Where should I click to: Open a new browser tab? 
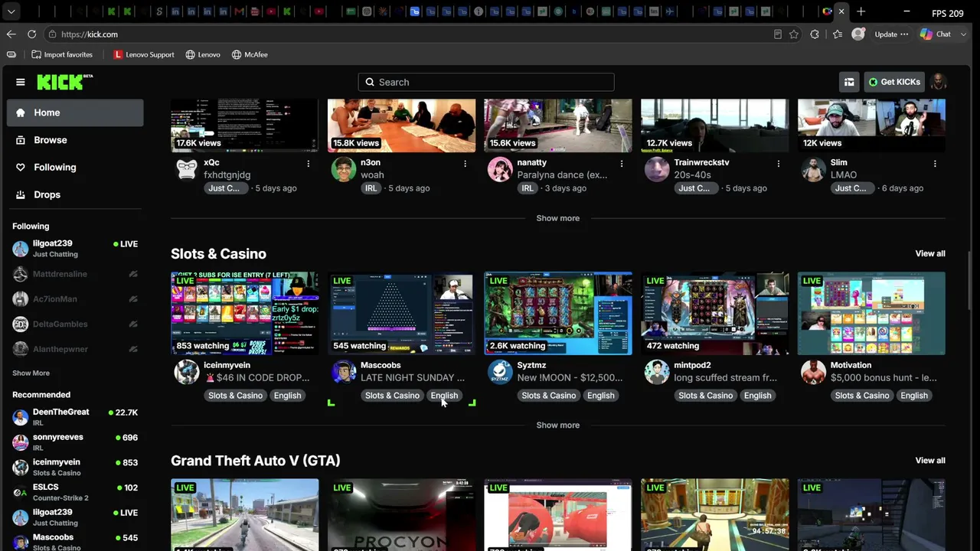coord(861,11)
